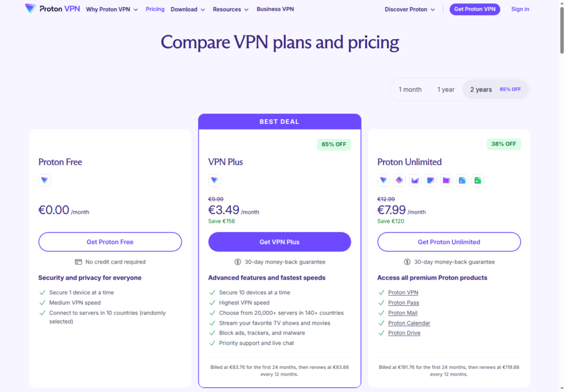
Task: Click the VPN icon under VPN Plus
Action: [215, 180]
